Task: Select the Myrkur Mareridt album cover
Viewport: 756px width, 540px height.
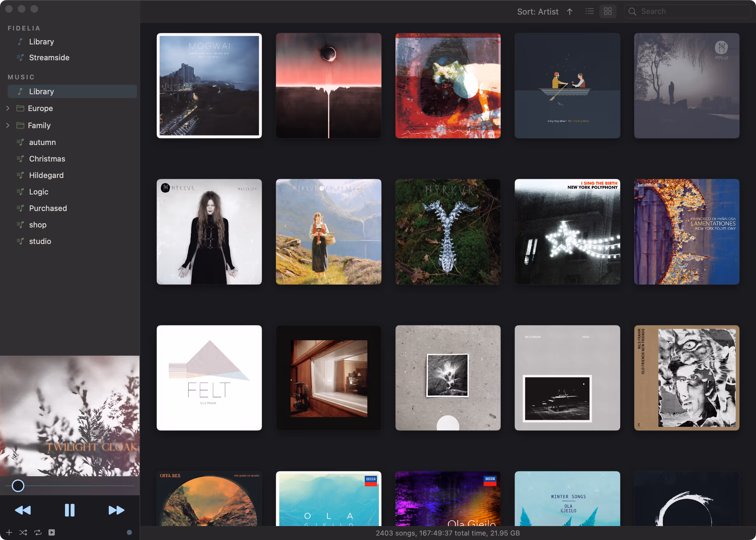Action: tap(209, 232)
